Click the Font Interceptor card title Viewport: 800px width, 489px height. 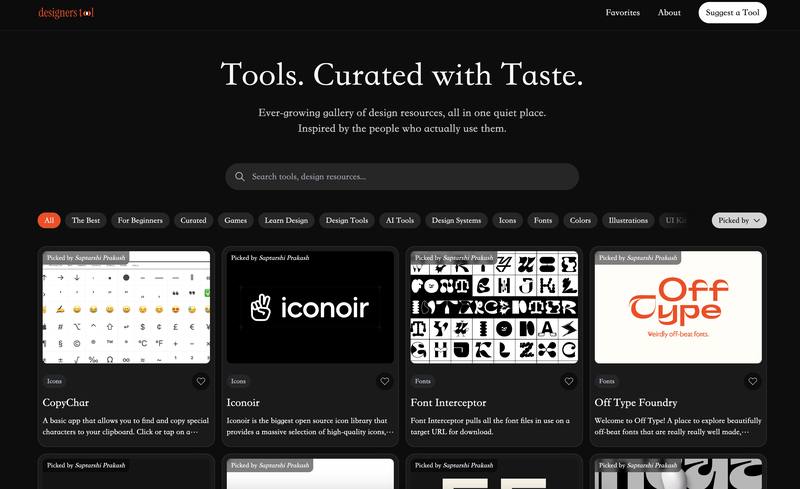click(448, 403)
